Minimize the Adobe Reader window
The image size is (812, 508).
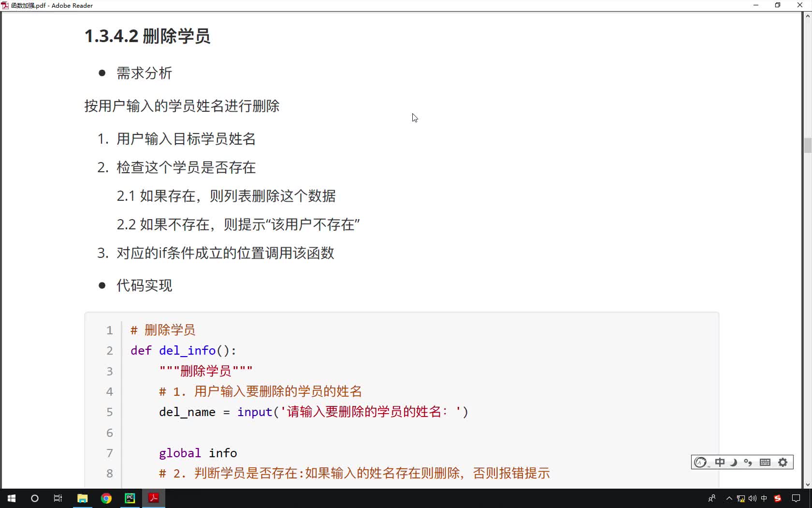pos(756,5)
